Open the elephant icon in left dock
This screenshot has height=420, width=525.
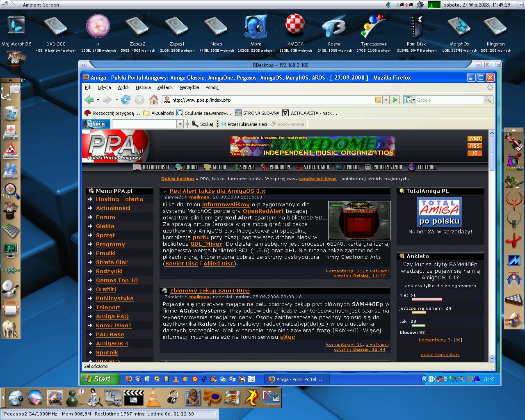(10, 329)
